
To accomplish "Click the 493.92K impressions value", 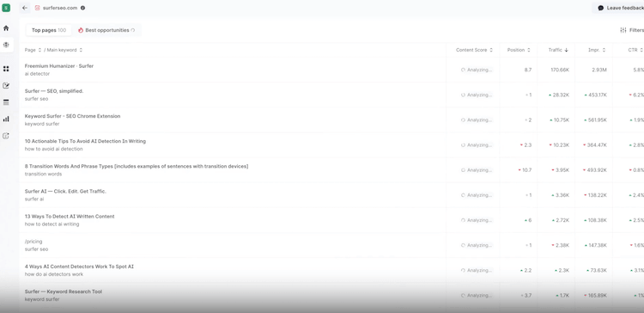I will click(x=598, y=170).
